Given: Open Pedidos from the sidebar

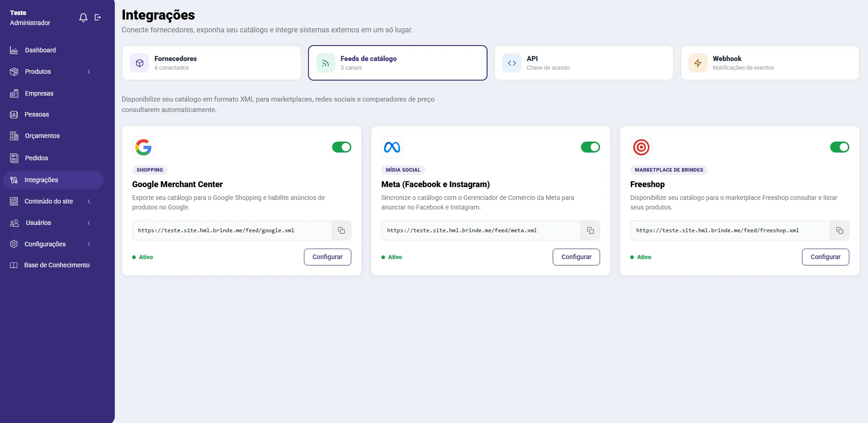Looking at the screenshot, I should click(53, 158).
